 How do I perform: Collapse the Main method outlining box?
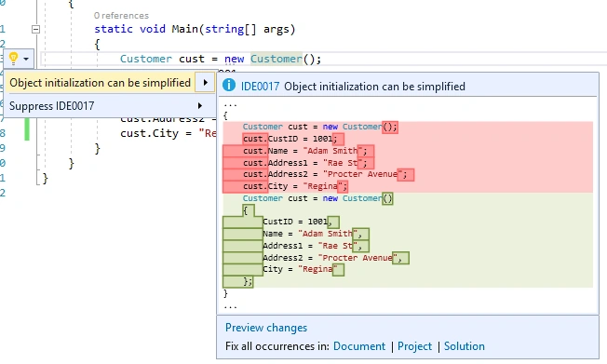(x=35, y=29)
